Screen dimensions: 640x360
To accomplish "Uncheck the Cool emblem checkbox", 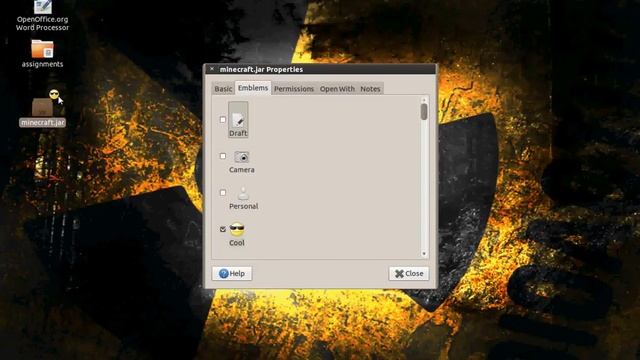I will coord(223,229).
